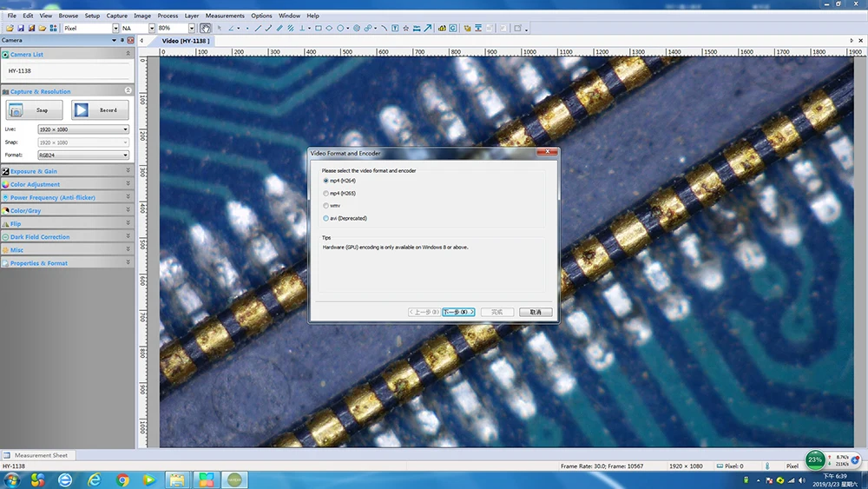Select the Angle measurement tool
Screen dimensions: 868x489
tap(232, 28)
